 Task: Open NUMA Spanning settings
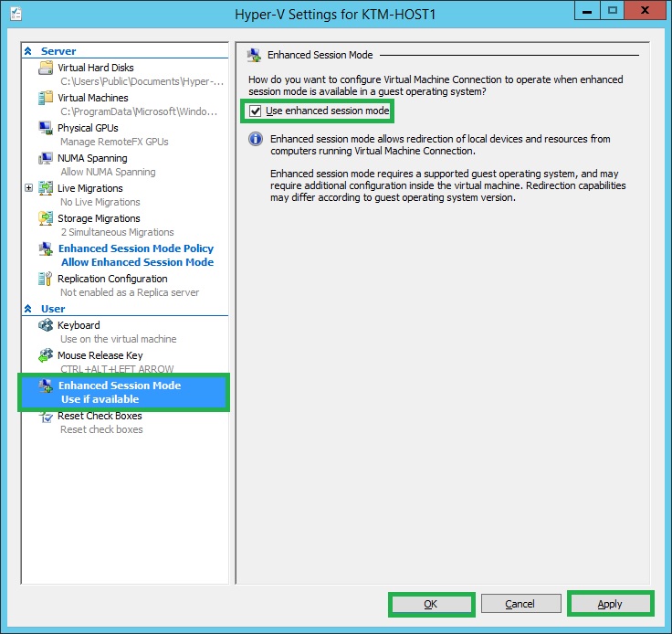(92, 158)
